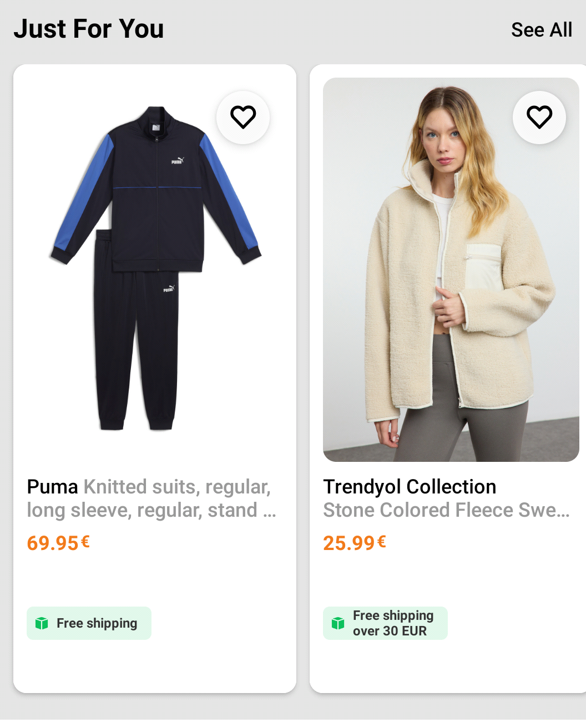The height and width of the screenshot is (728, 586).
Task: Select the Puma Knitted suits product title
Action: (x=151, y=498)
